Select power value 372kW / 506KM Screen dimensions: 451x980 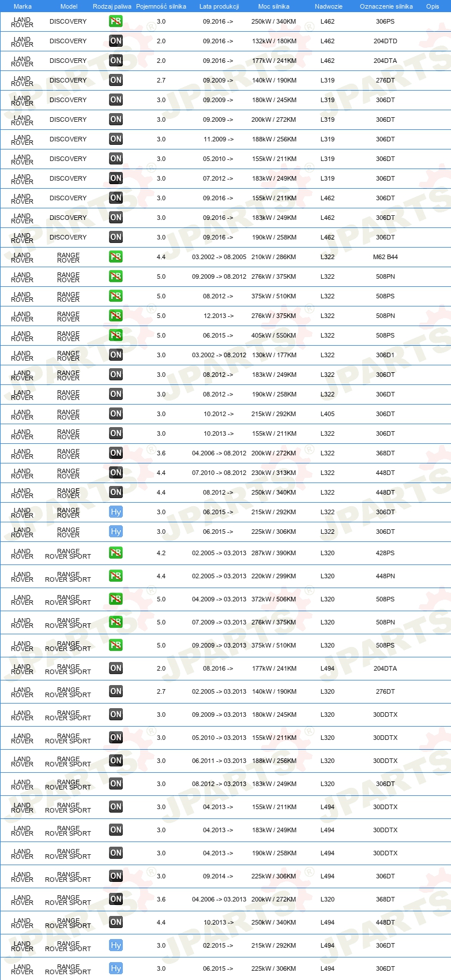click(274, 599)
